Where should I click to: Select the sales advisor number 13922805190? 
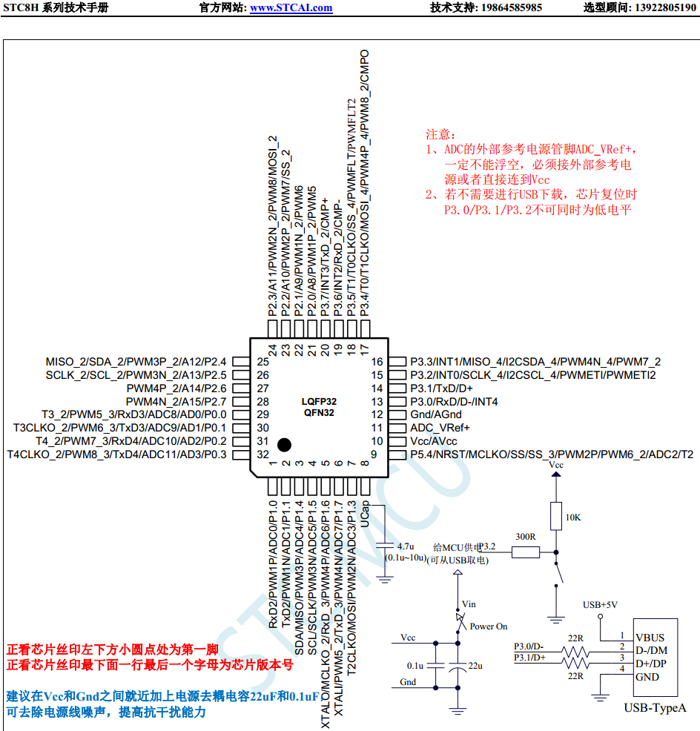(x=665, y=8)
